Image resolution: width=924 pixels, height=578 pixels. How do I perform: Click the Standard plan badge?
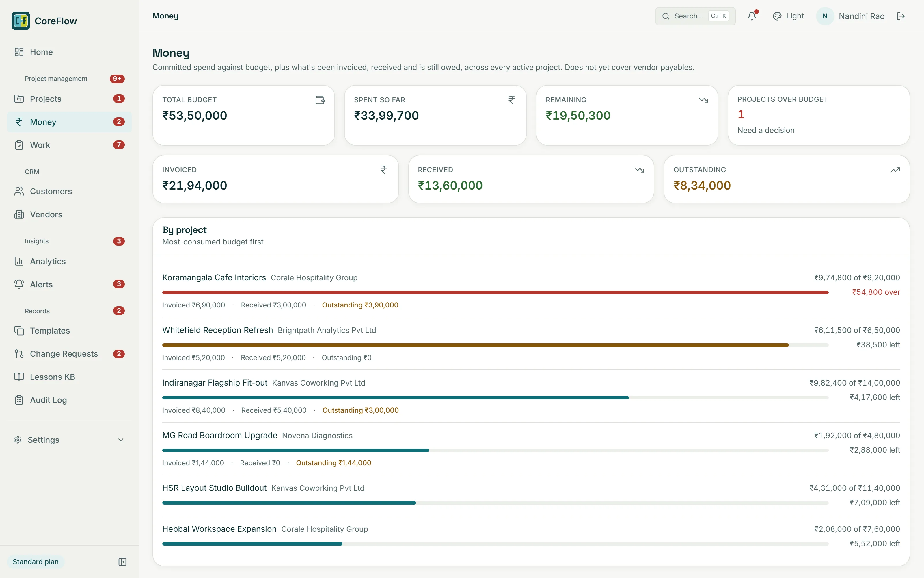36,562
